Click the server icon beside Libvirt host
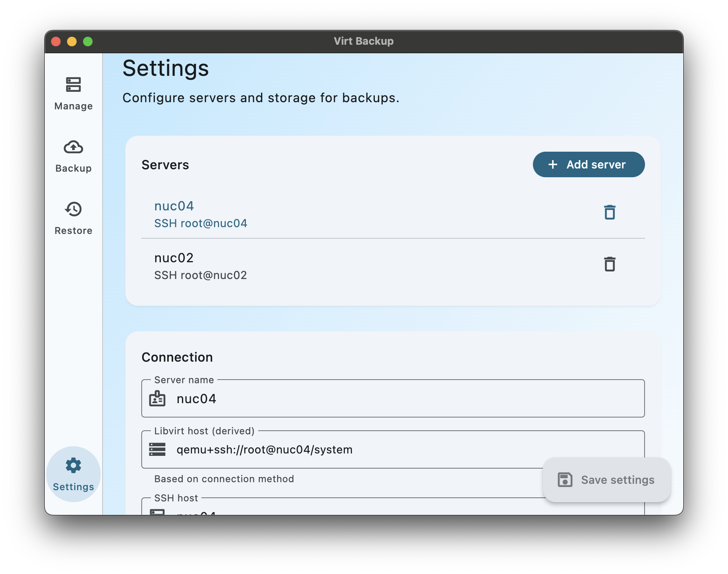This screenshot has width=728, height=574. pyautogui.click(x=158, y=449)
